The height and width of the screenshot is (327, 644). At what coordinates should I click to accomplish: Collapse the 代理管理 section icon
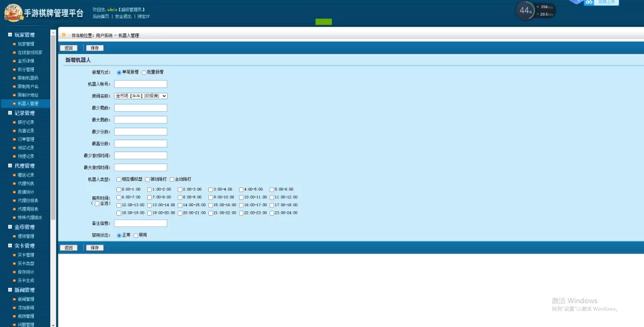coord(9,166)
